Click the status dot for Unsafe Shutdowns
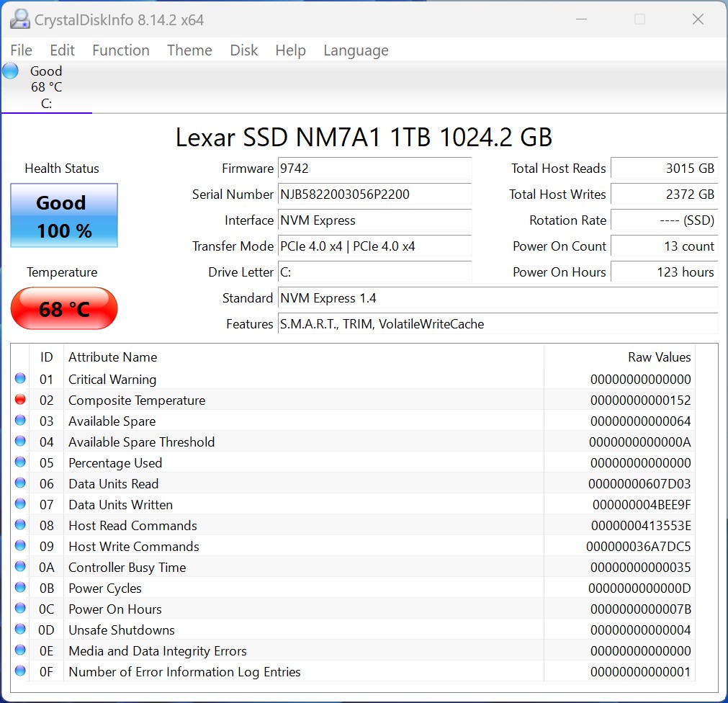The width and height of the screenshot is (728, 703). point(20,630)
